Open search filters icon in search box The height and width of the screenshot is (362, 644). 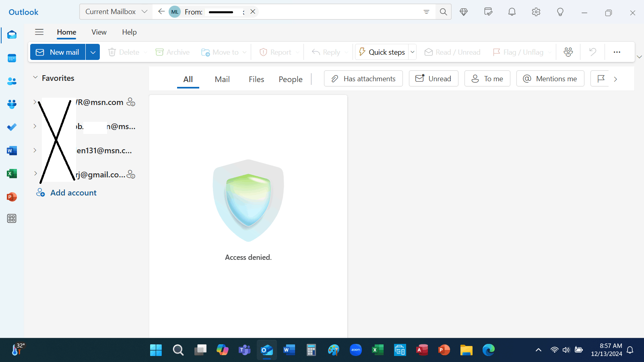[426, 12]
